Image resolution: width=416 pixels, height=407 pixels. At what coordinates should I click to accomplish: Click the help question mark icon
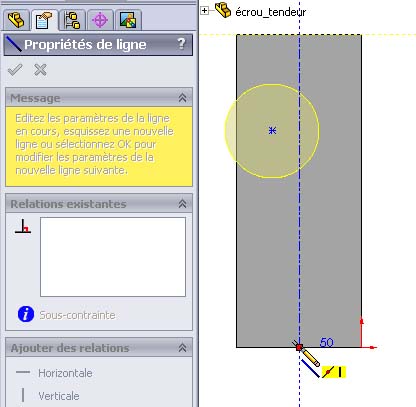[181, 44]
